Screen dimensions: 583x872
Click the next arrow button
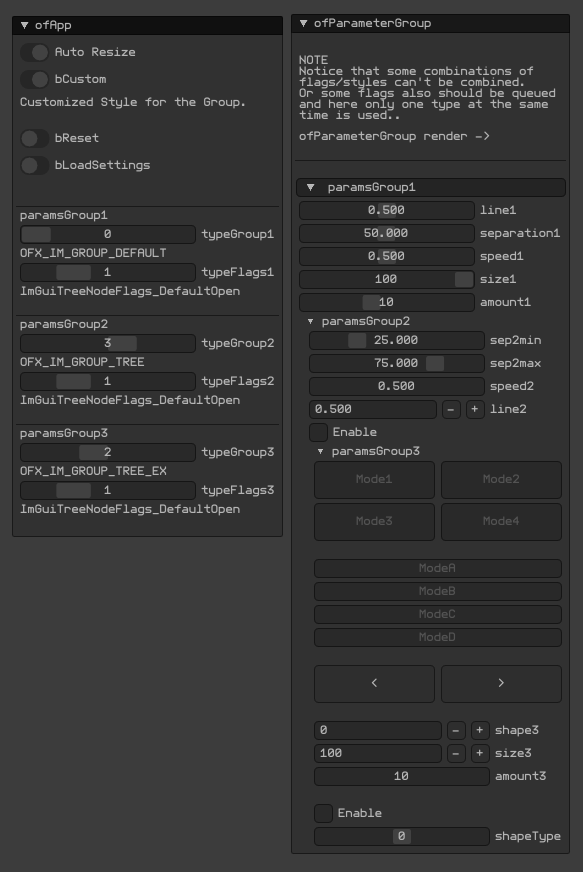[501, 683]
